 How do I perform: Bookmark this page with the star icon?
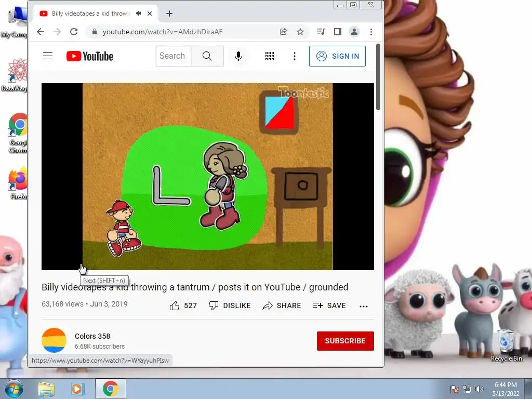click(x=300, y=32)
